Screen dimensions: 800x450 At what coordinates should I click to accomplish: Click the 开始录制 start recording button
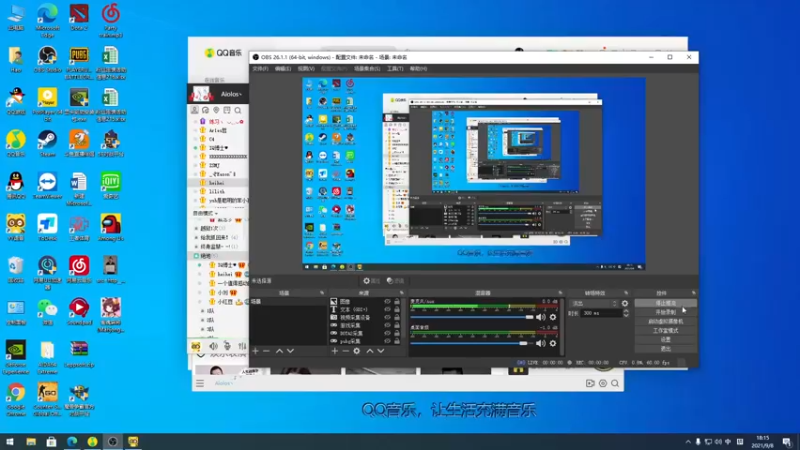click(665, 312)
